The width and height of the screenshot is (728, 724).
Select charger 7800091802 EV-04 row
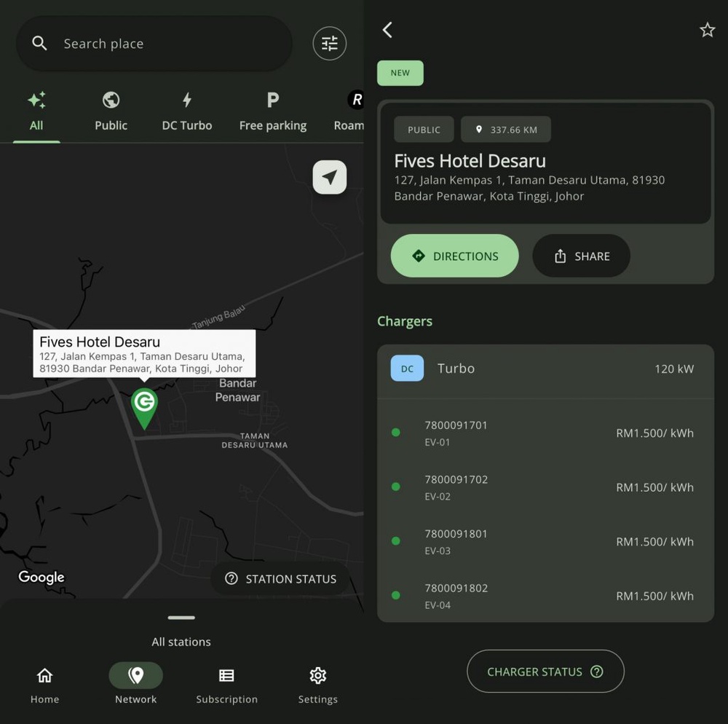[x=545, y=596]
